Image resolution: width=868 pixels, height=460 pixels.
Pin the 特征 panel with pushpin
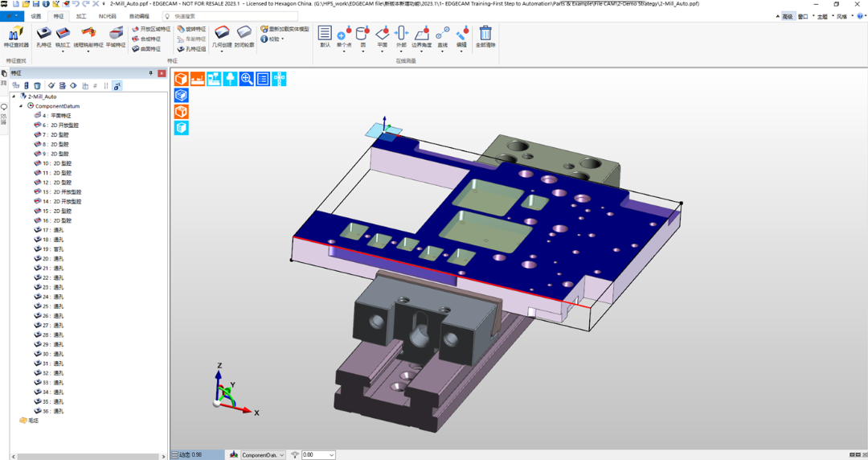150,73
